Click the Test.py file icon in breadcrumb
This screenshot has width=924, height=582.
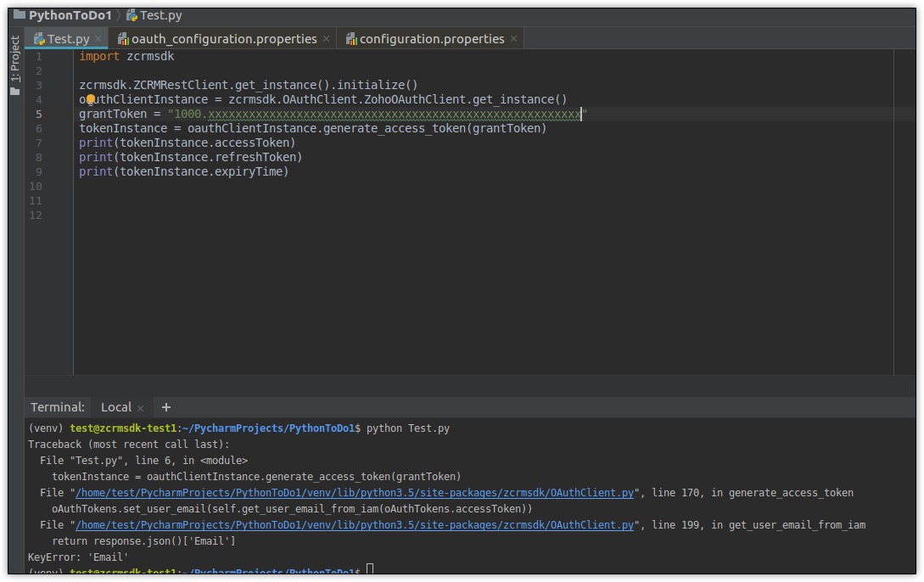(132, 15)
